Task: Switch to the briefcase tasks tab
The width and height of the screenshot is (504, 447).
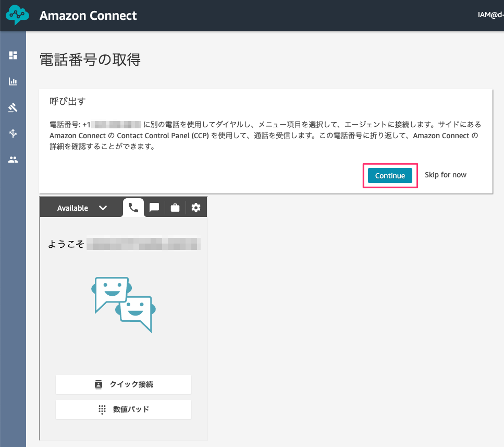Action: [x=175, y=208]
